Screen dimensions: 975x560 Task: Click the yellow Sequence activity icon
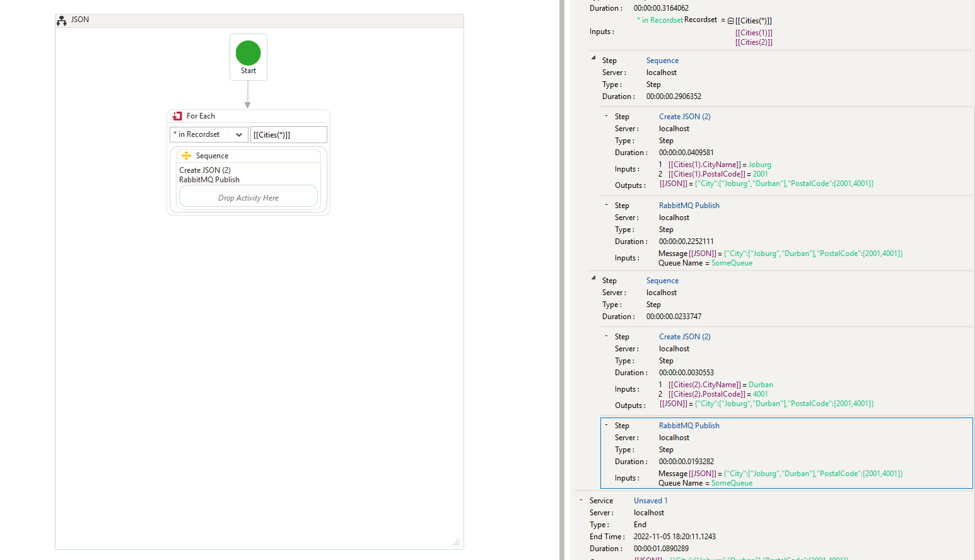coord(187,156)
